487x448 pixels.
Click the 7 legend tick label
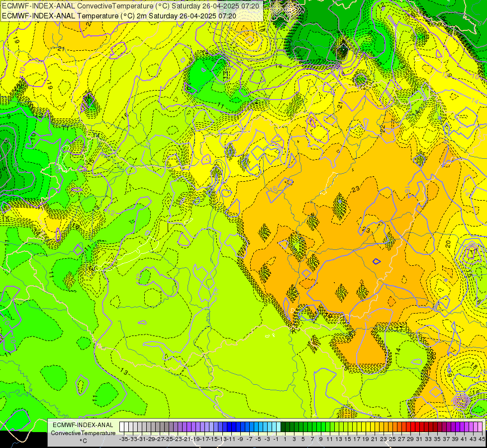(x=312, y=440)
